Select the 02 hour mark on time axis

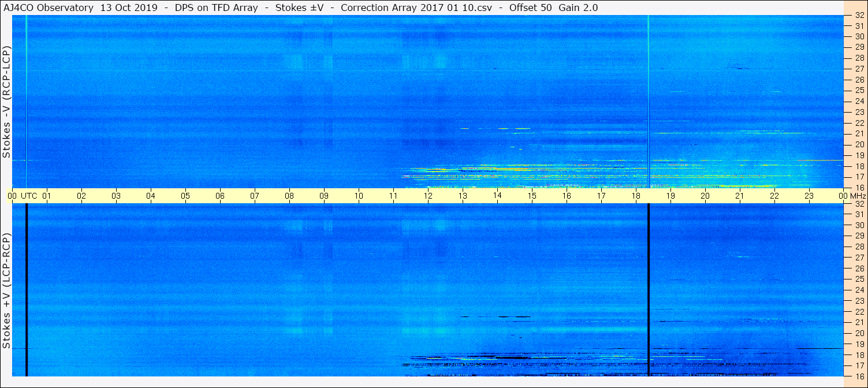pyautogui.click(x=81, y=196)
